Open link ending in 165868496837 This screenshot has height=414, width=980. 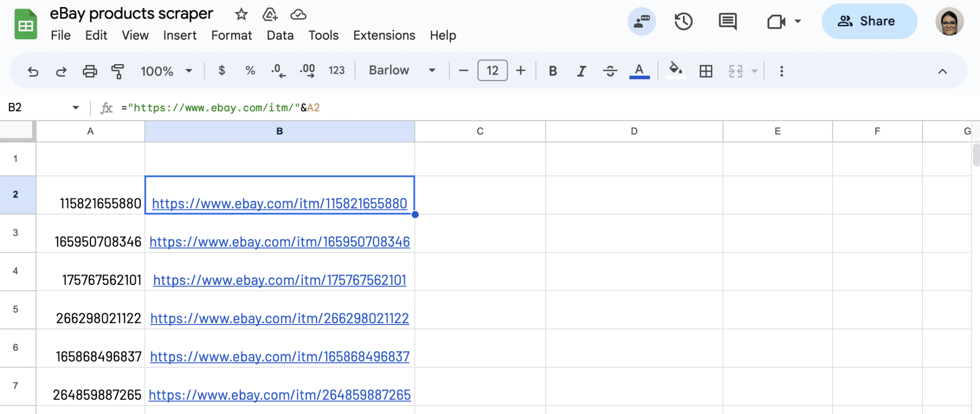coord(279,357)
